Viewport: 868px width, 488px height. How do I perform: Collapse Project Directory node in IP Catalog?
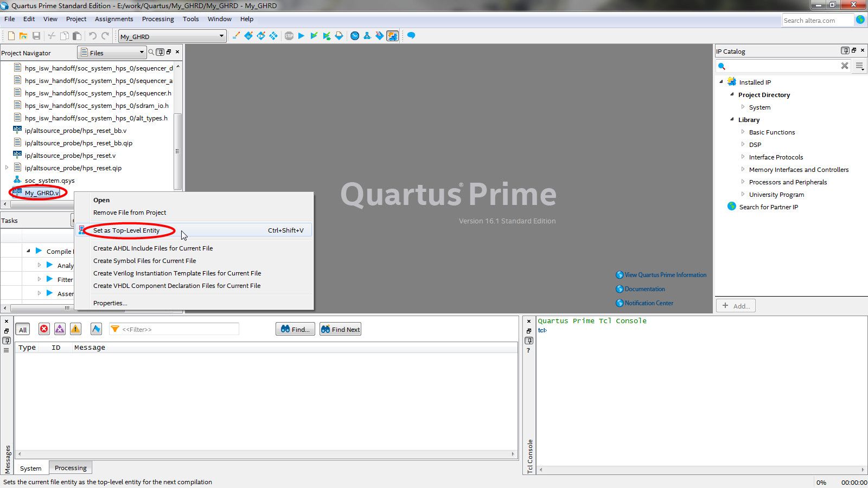point(732,94)
